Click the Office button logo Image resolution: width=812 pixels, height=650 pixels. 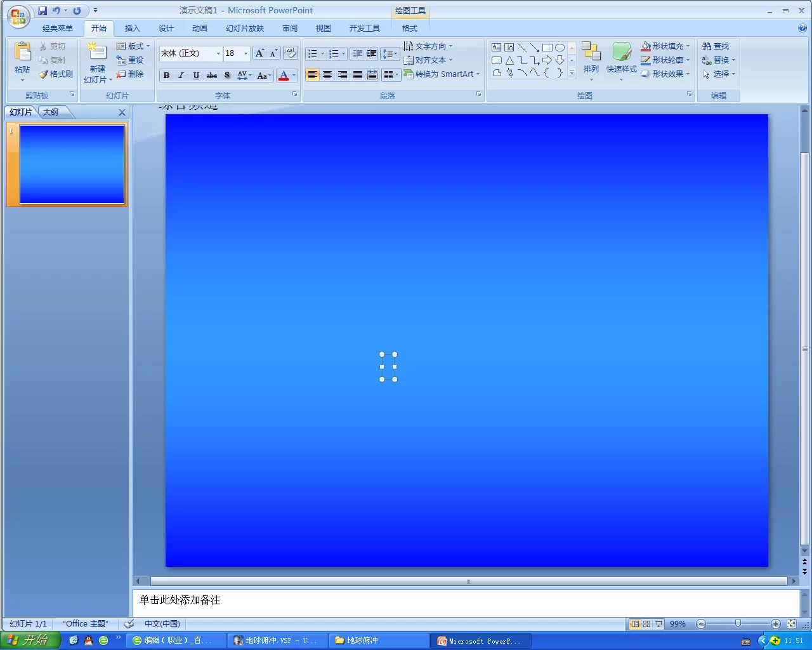tap(18, 17)
